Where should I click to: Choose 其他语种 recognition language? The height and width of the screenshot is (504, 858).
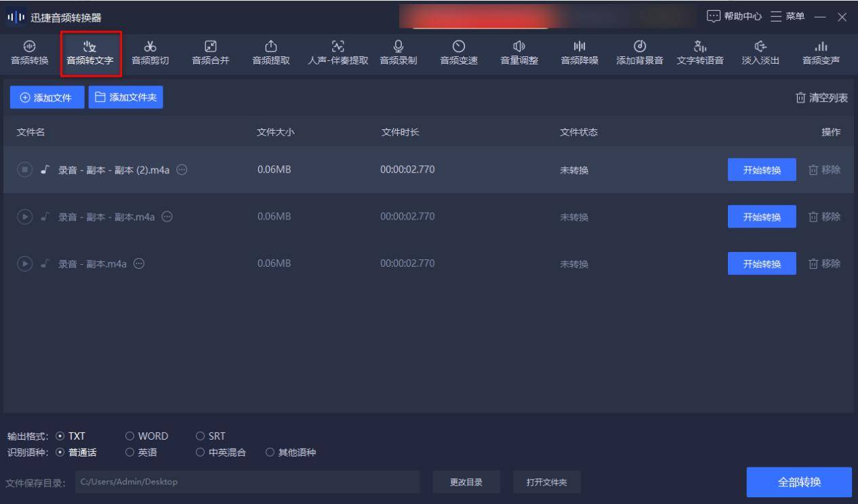click(291, 452)
